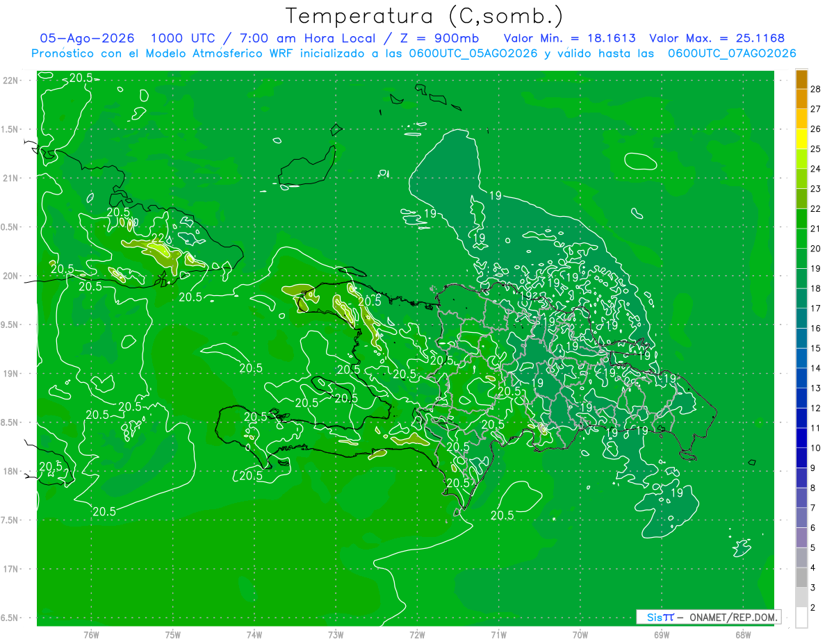Click the "19N" latitude axis label
This screenshot has height=644, width=834.
pyautogui.click(x=10, y=374)
